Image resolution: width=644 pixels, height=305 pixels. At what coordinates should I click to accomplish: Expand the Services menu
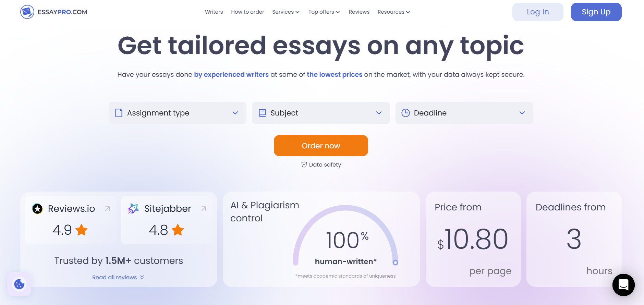tap(286, 12)
